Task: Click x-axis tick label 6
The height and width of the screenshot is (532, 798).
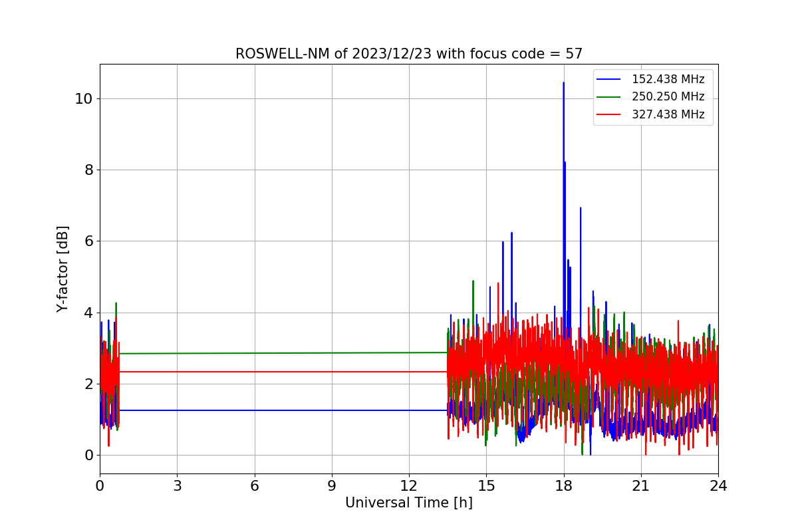Action: pos(255,486)
